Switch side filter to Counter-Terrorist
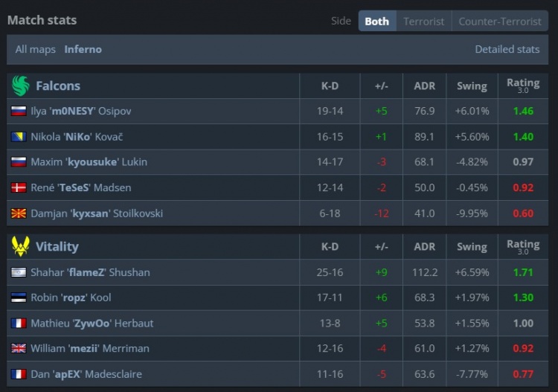 pos(500,22)
